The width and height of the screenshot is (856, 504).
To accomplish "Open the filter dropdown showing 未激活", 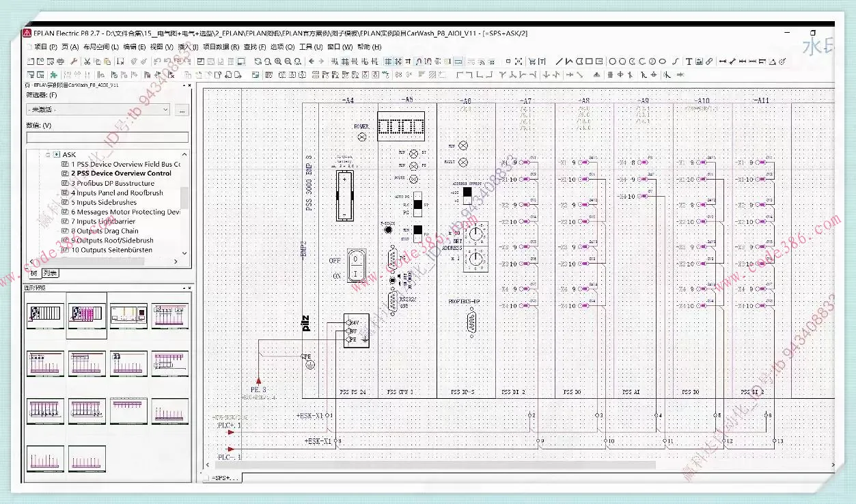I will point(98,110).
